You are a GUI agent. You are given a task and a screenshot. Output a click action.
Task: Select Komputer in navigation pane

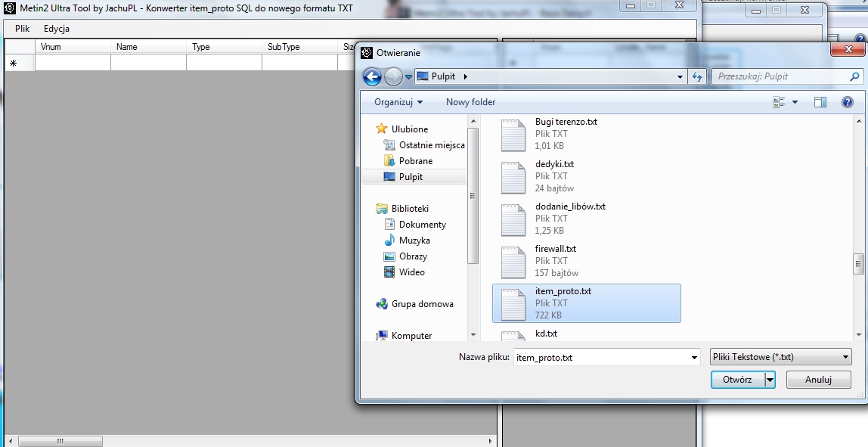411,336
